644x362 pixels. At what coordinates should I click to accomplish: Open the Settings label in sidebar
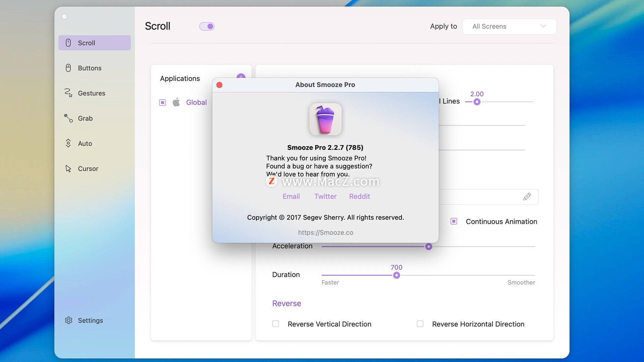[x=91, y=320]
